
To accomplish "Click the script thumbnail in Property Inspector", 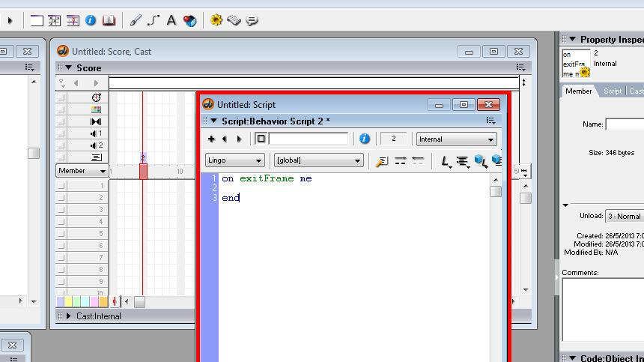I will 577,64.
